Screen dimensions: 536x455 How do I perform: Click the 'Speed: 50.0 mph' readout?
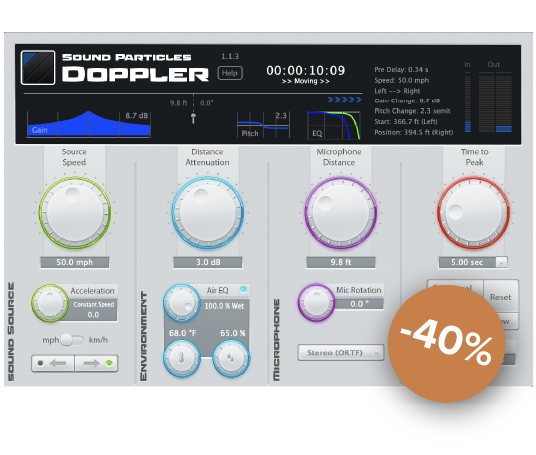[x=402, y=80]
